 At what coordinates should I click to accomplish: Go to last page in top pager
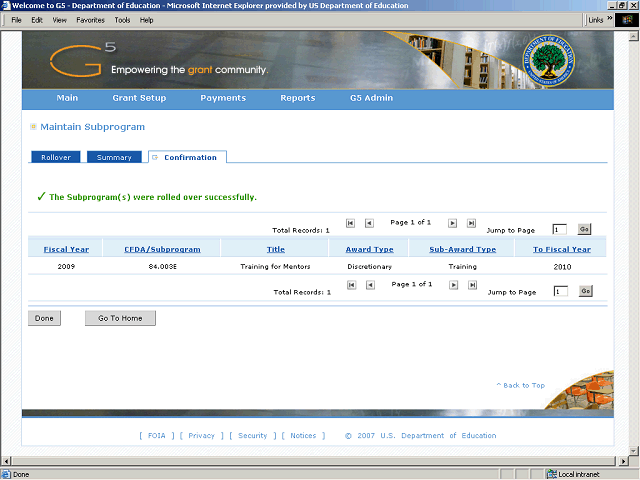point(471,223)
